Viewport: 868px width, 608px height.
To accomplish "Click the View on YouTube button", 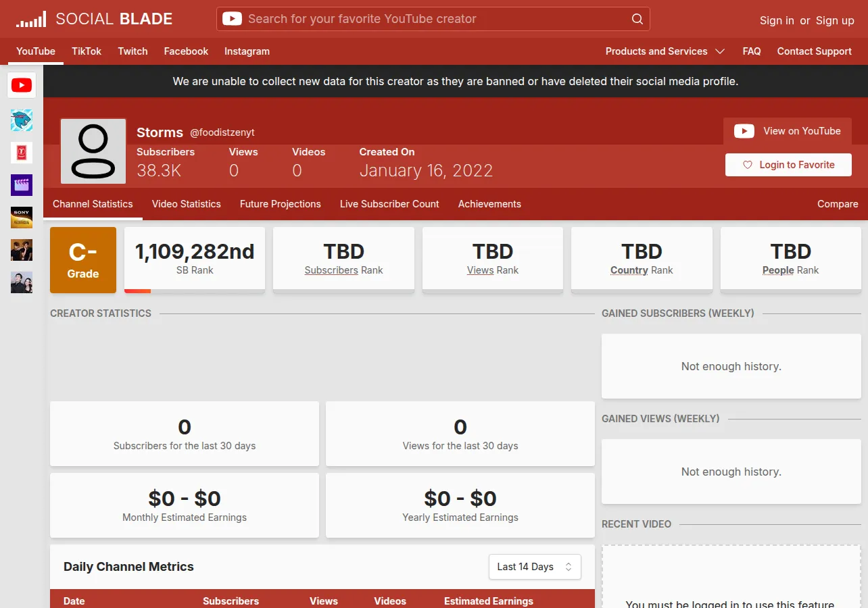I will tap(788, 131).
